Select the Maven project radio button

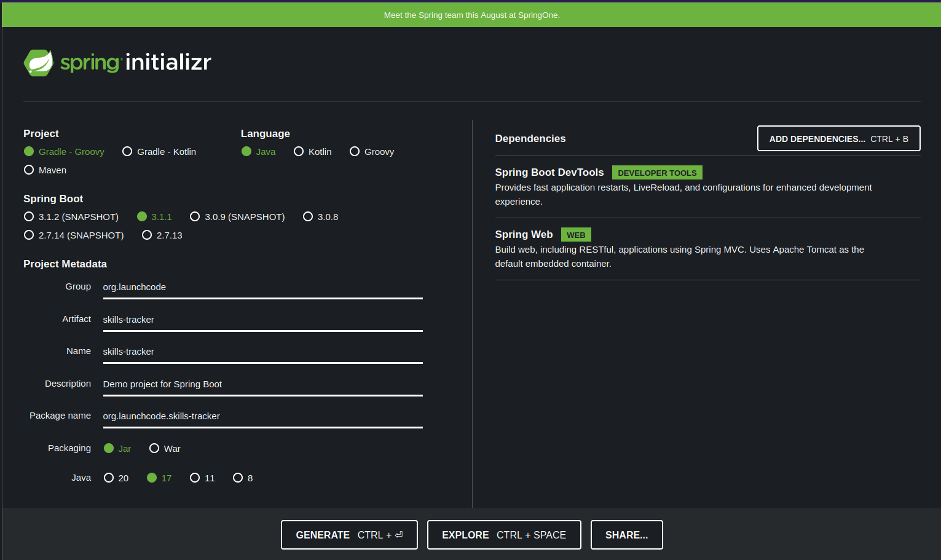pyautogui.click(x=29, y=170)
